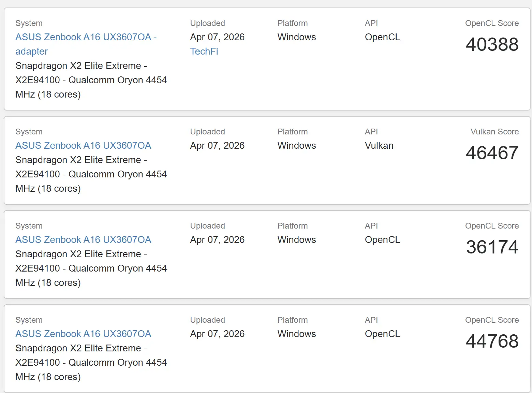
Task: Click the Snapdragon processor text in the adapter card
Action: point(91,80)
